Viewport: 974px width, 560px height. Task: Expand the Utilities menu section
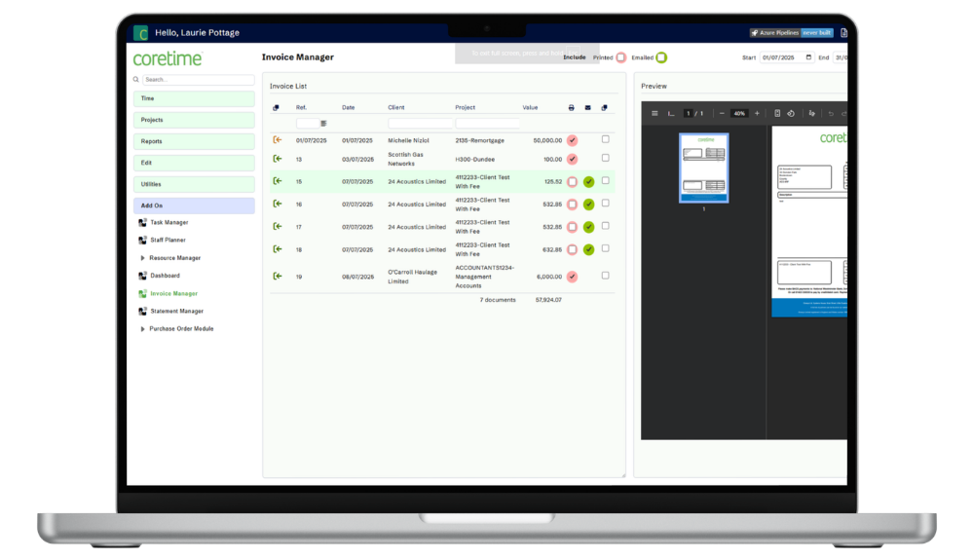194,184
